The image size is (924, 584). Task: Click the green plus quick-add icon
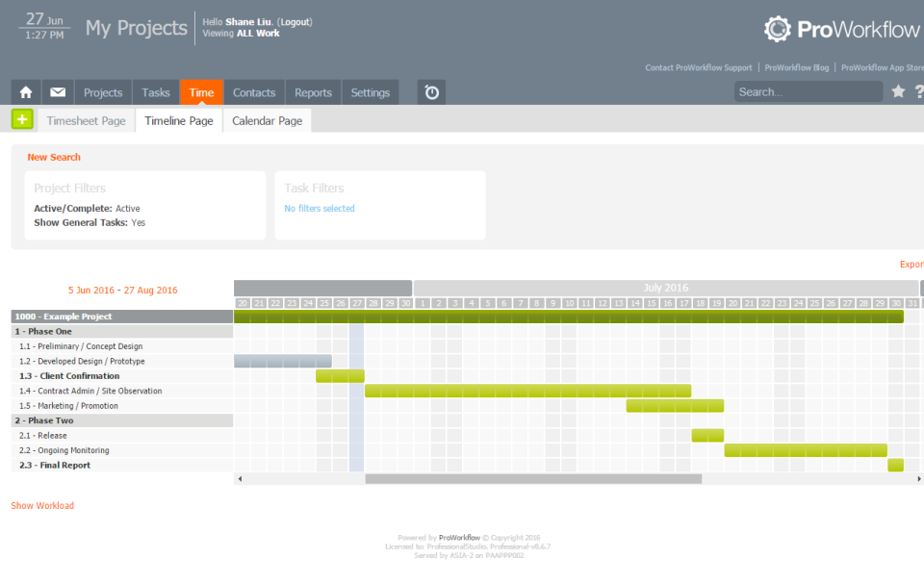coord(20,118)
